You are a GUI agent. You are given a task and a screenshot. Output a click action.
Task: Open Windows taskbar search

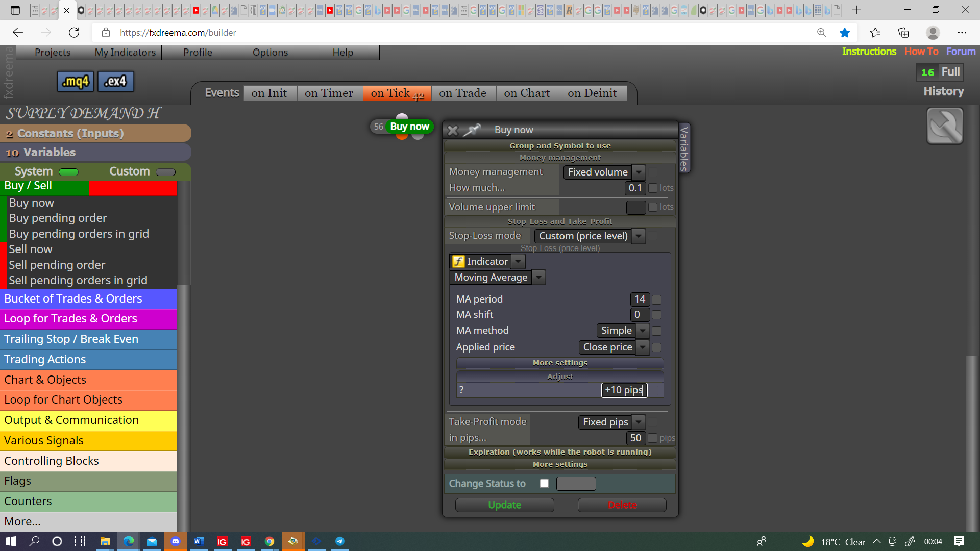point(34,541)
